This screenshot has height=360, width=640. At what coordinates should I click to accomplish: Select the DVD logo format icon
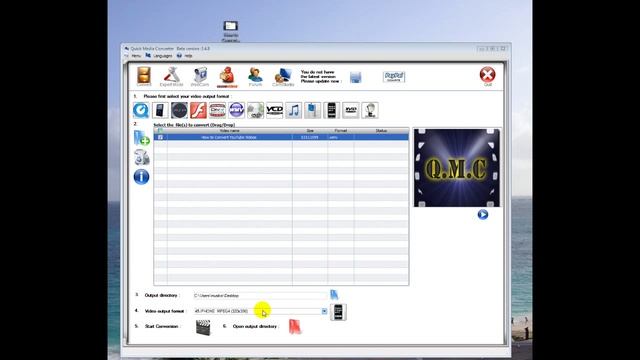[351, 110]
